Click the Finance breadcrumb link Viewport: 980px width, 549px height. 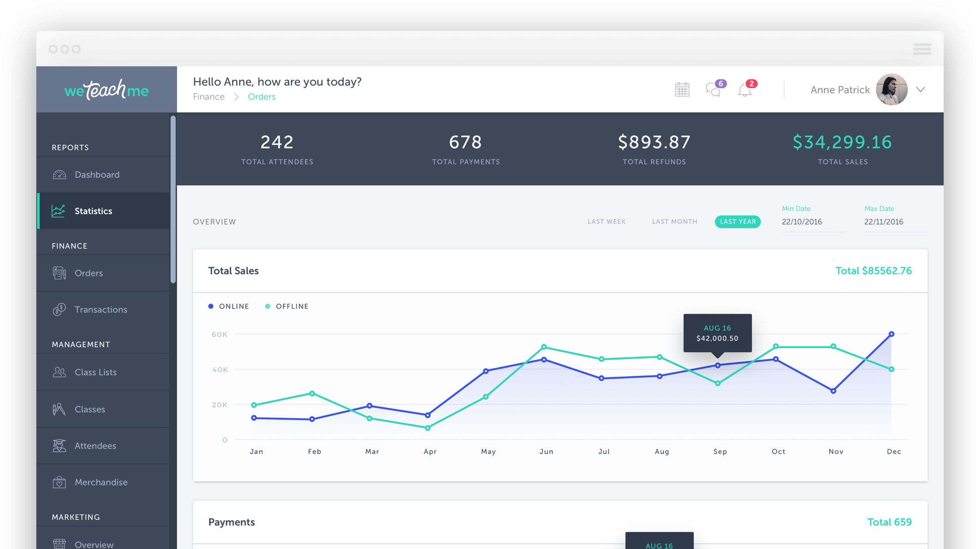(209, 97)
